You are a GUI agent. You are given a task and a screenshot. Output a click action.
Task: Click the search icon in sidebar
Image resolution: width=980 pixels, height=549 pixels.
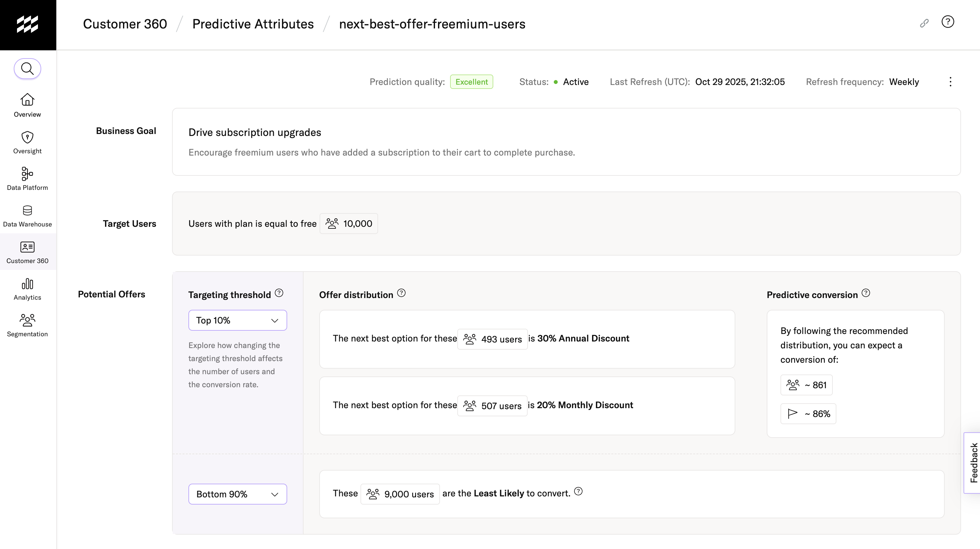tap(27, 69)
